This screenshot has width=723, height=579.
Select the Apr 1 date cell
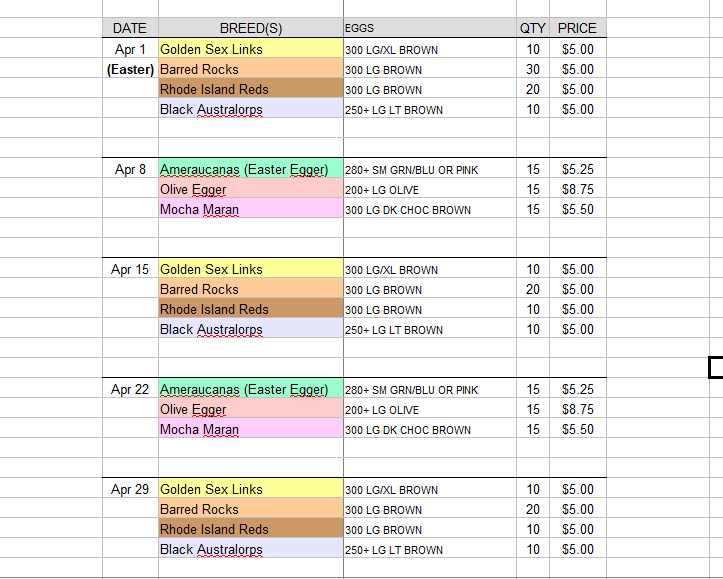[130, 49]
